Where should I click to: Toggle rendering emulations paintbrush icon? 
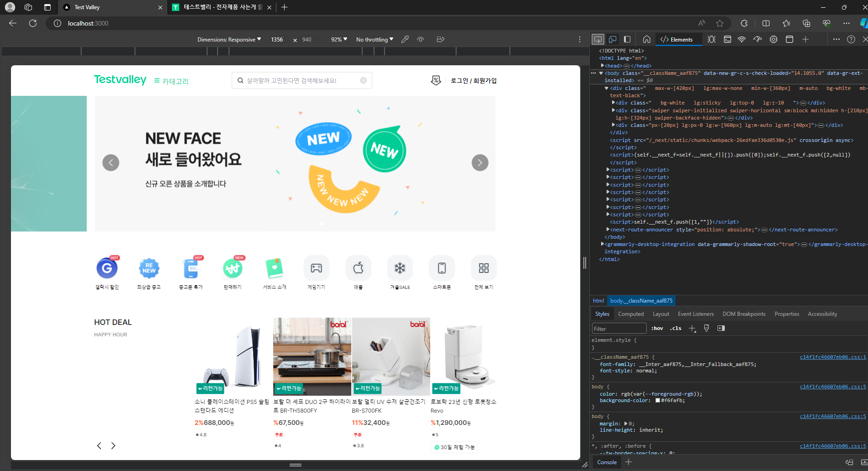click(x=707, y=328)
